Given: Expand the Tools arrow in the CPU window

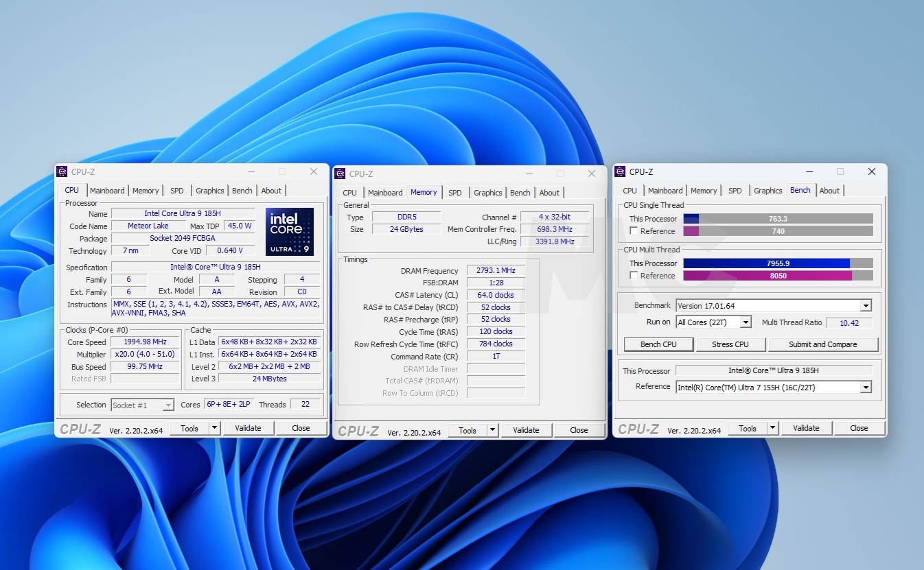Looking at the screenshot, I should pyautogui.click(x=214, y=428).
